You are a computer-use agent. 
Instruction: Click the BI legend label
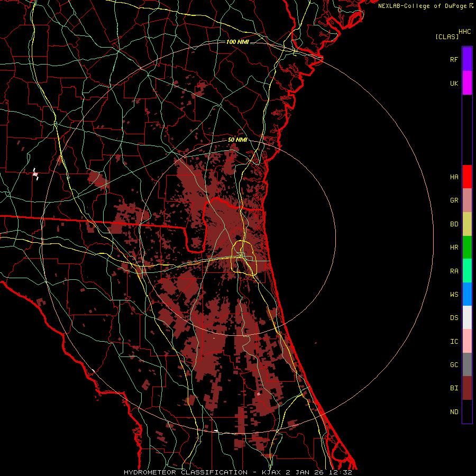click(x=454, y=388)
